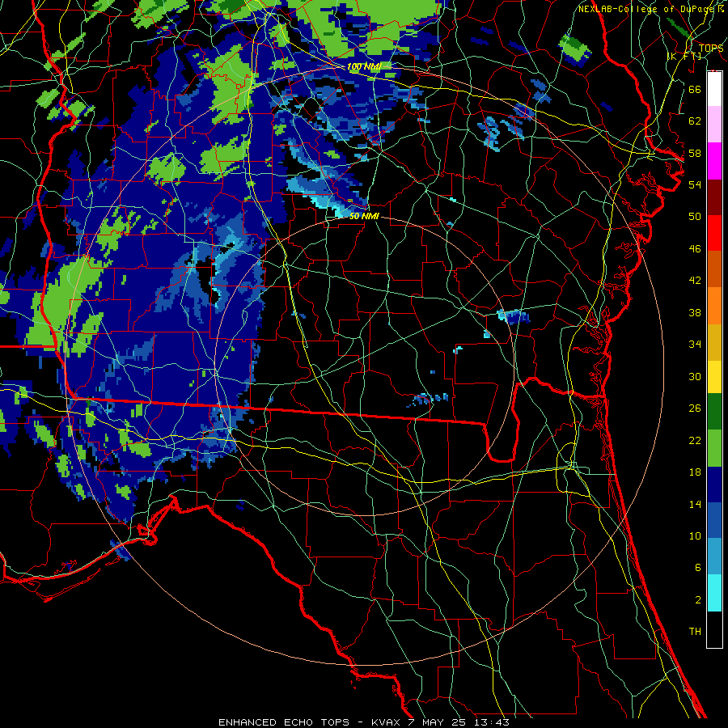Click the legend value 38
This screenshot has width=728, height=728.
pyautogui.click(x=695, y=312)
